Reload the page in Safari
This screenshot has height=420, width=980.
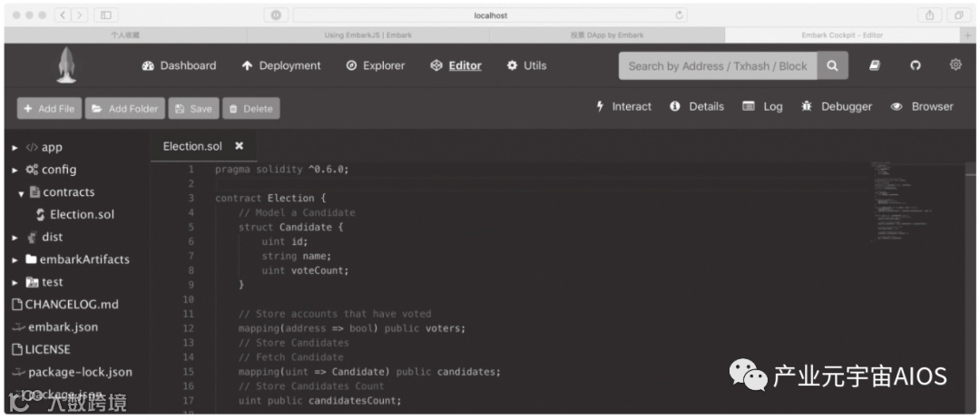tap(679, 15)
